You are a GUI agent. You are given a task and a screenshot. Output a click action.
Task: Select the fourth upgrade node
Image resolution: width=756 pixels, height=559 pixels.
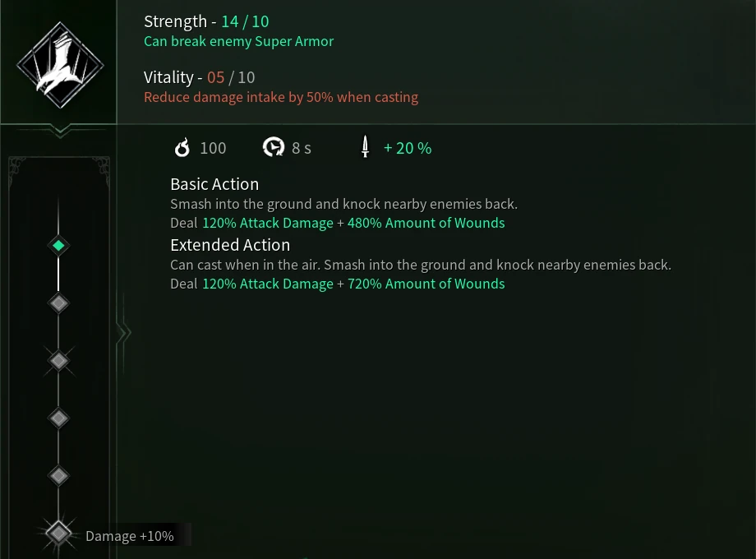tap(58, 418)
